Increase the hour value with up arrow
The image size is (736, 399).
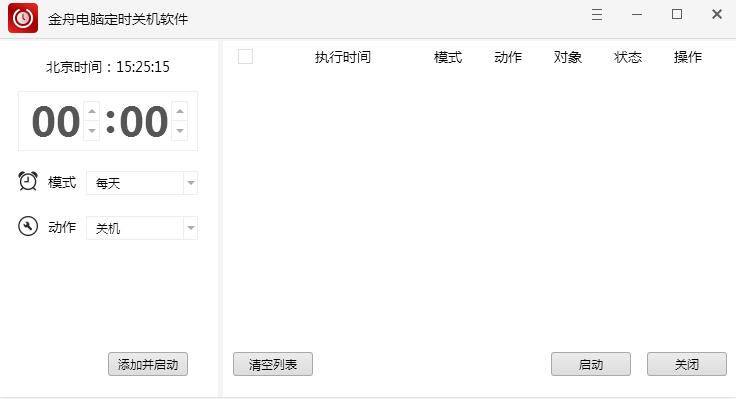point(92,111)
